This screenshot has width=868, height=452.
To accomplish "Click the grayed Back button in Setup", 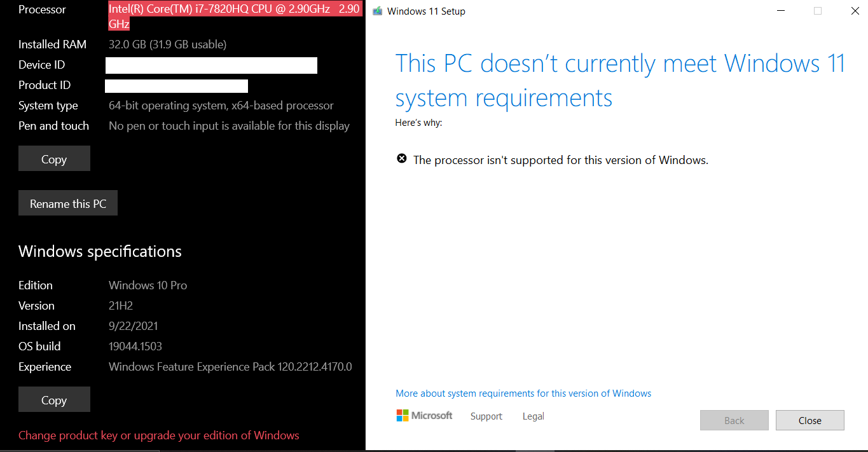I will click(734, 420).
